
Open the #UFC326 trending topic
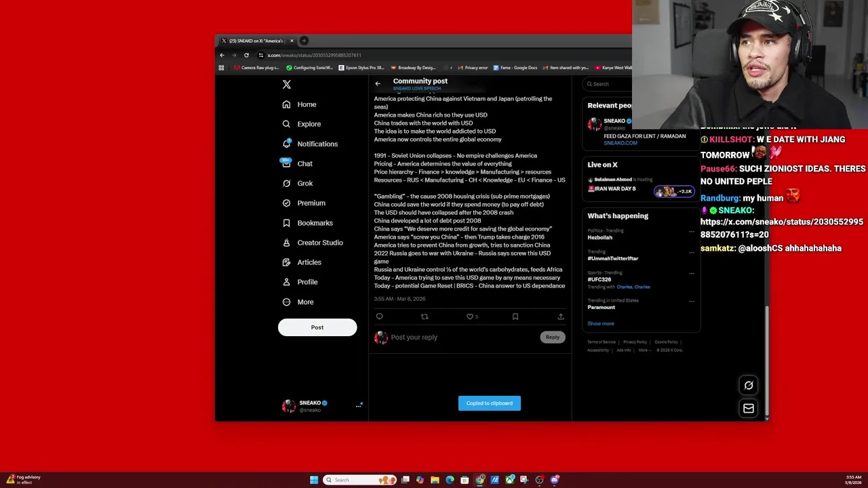coord(599,279)
